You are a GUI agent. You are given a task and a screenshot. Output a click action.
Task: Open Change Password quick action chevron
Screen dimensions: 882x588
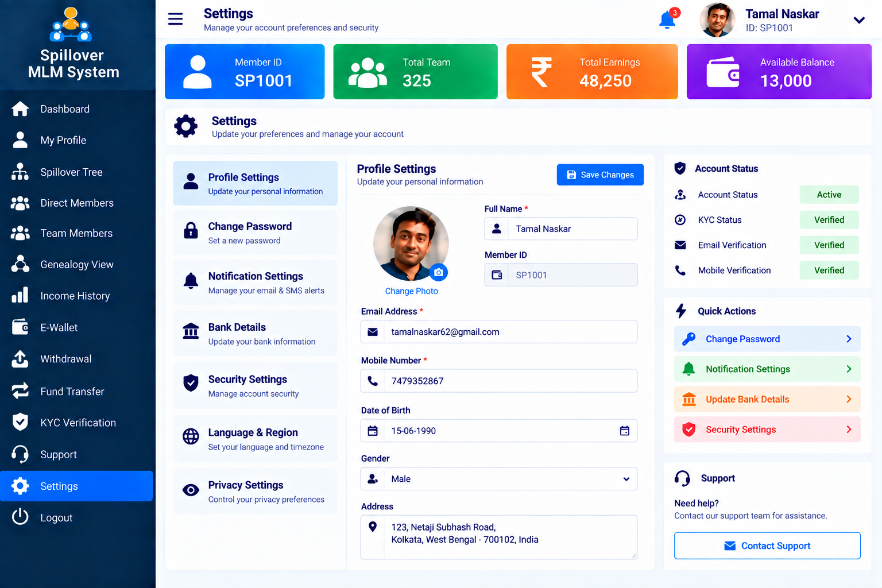coord(849,339)
